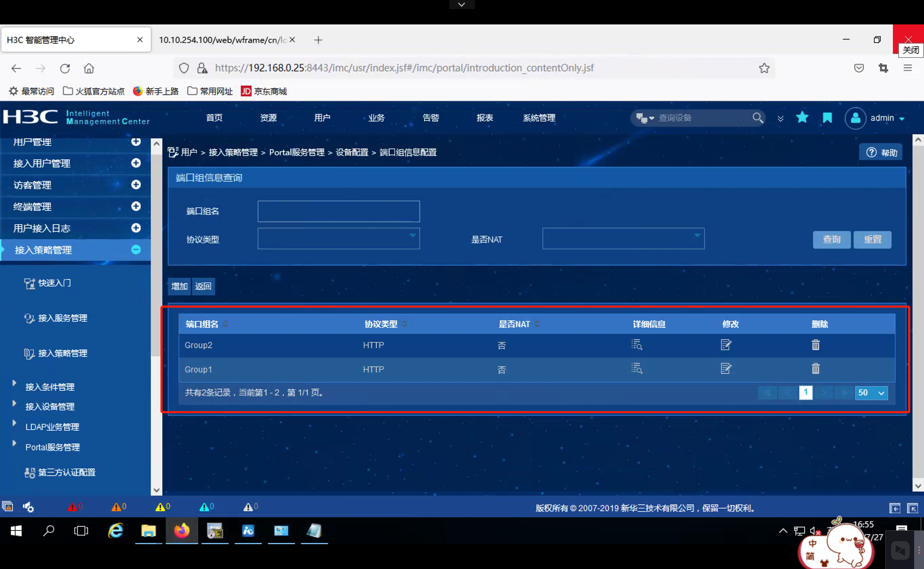Click bookmark icon beside admin avatar
Image resolution: width=924 pixels, height=569 pixels.
coord(827,118)
